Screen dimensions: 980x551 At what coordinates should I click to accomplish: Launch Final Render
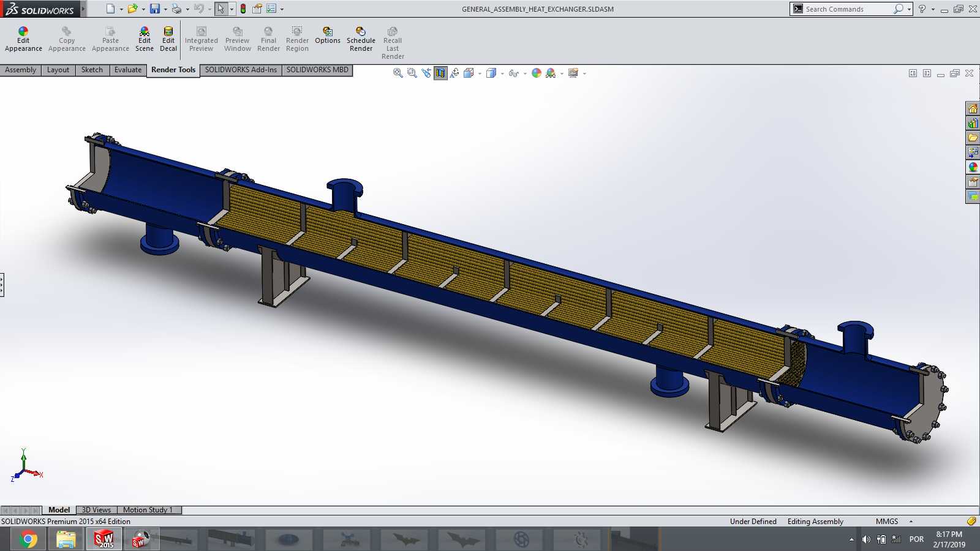(x=268, y=39)
